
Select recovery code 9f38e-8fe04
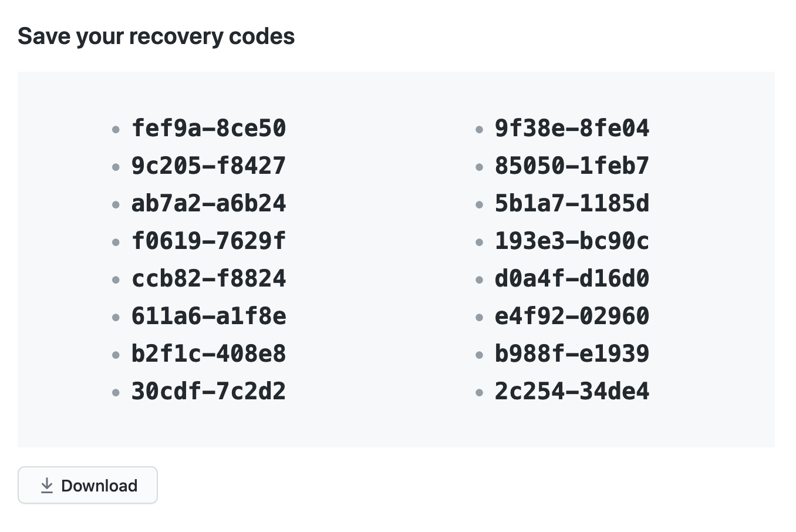572,128
